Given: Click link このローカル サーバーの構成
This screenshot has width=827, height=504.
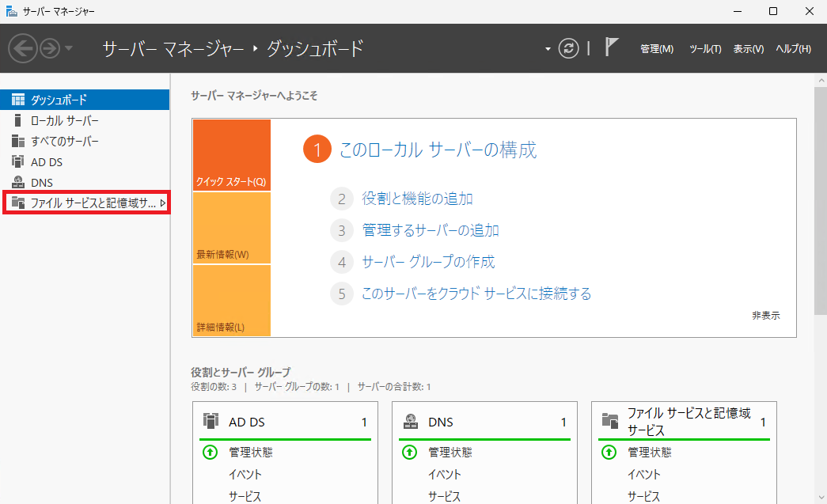Looking at the screenshot, I should [438, 150].
